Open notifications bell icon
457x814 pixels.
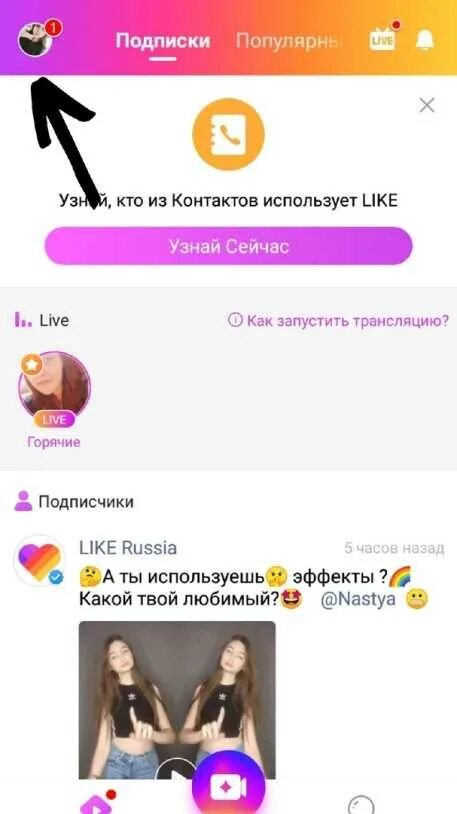425,40
